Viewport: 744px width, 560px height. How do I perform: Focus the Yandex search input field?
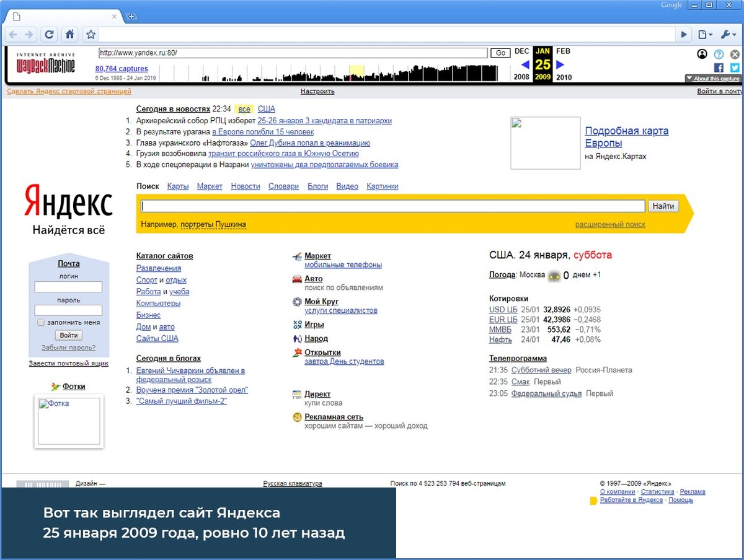click(393, 206)
